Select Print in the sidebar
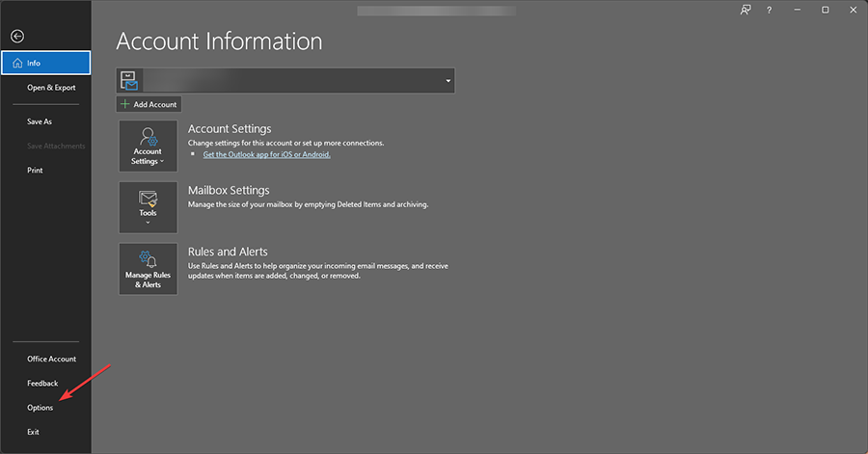The width and height of the screenshot is (868, 454). pos(35,171)
